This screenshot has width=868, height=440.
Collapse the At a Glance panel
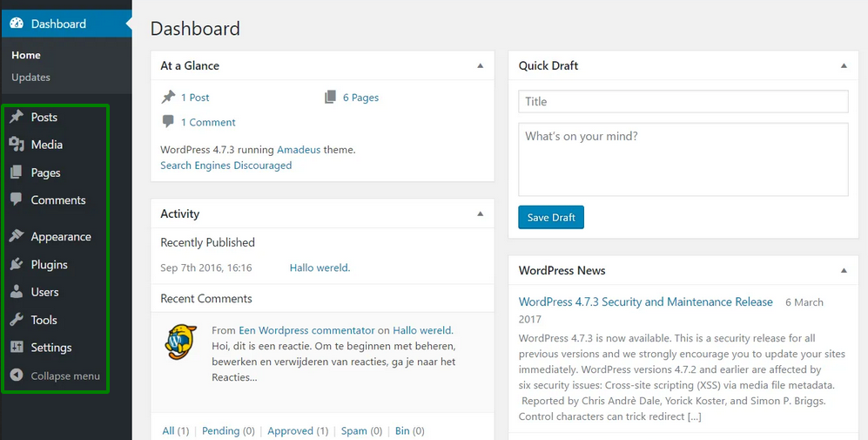pos(480,65)
